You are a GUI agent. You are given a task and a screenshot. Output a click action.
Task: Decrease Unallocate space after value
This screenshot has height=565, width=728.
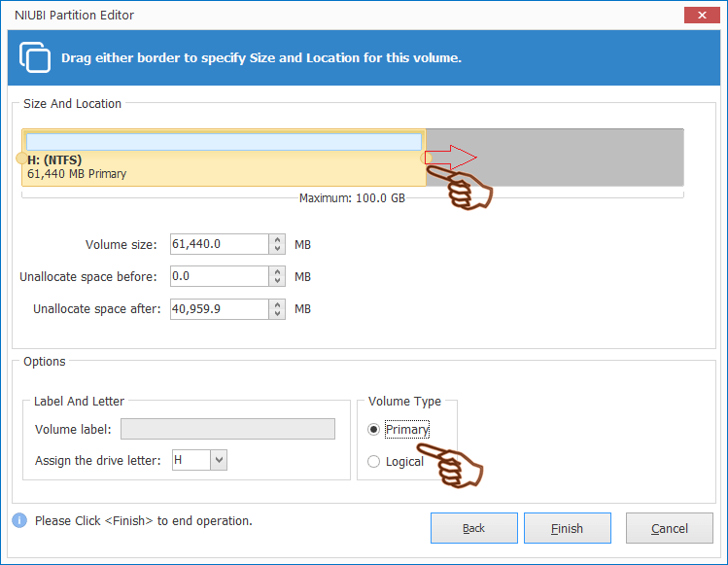click(x=278, y=314)
